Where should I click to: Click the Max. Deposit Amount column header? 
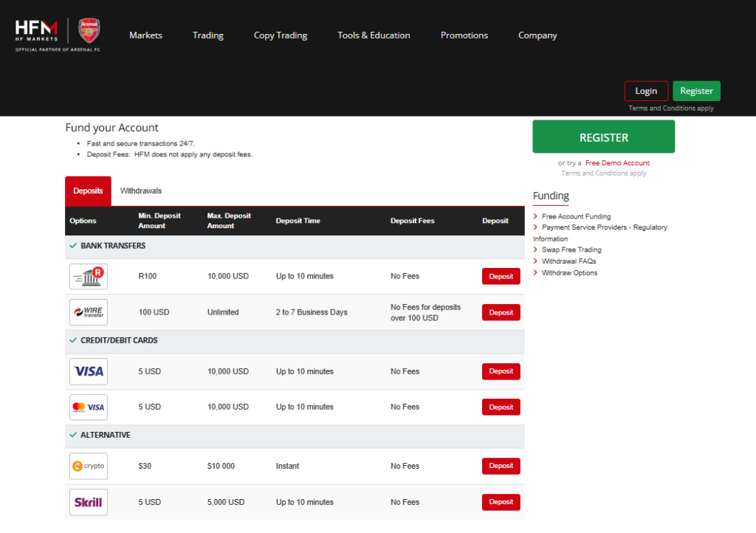(x=229, y=221)
